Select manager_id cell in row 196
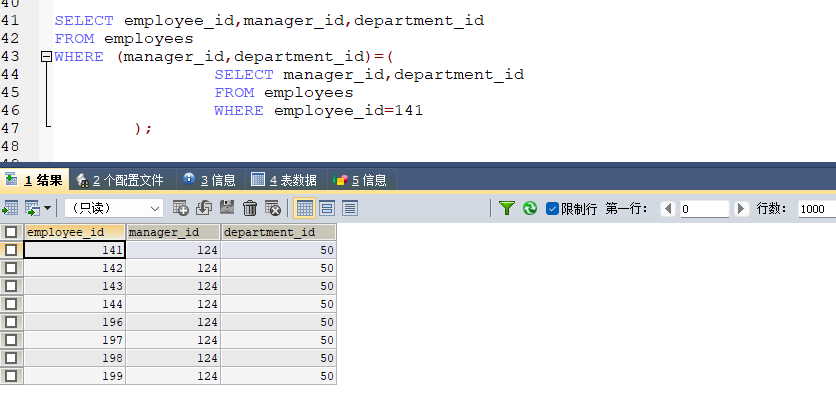This screenshot has height=397, width=836. click(x=173, y=322)
